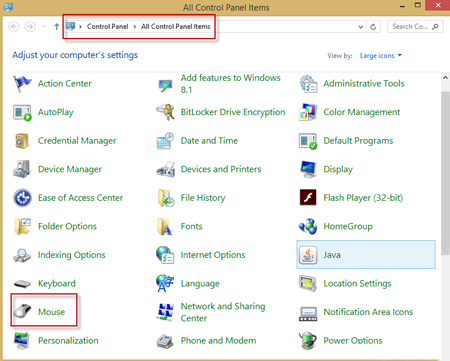Open the Color Management icon

tap(308, 112)
